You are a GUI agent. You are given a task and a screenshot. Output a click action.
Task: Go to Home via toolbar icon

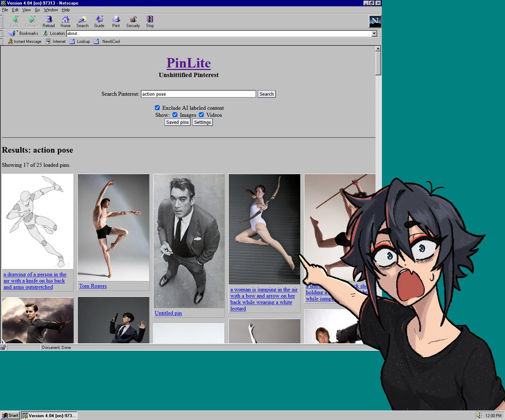click(x=65, y=21)
